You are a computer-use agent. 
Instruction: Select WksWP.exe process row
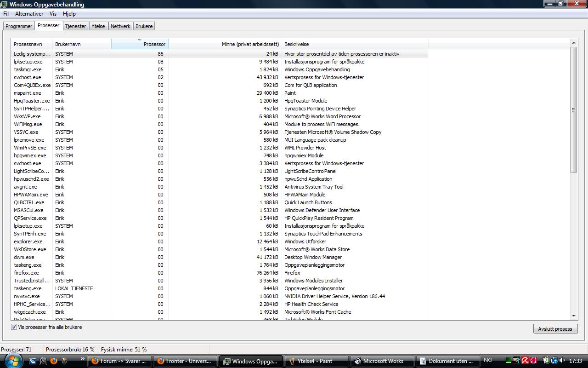coord(220,116)
